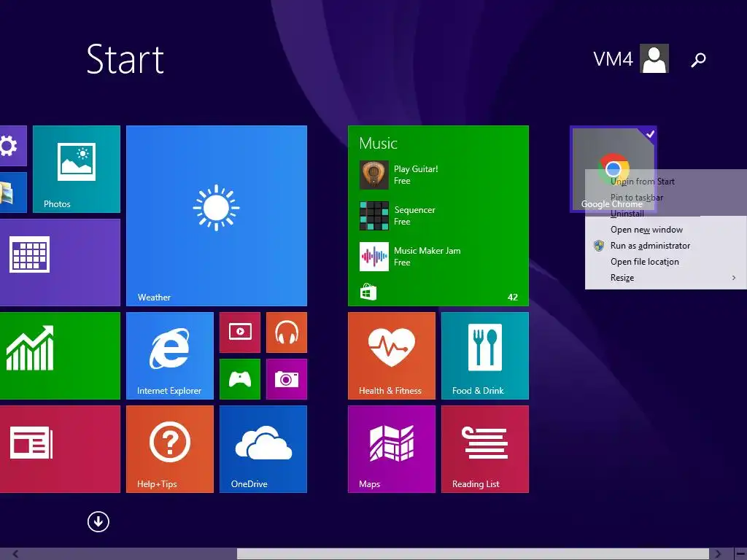Open the Weather tile
Viewport: 747px width, 560px height.
(x=216, y=216)
